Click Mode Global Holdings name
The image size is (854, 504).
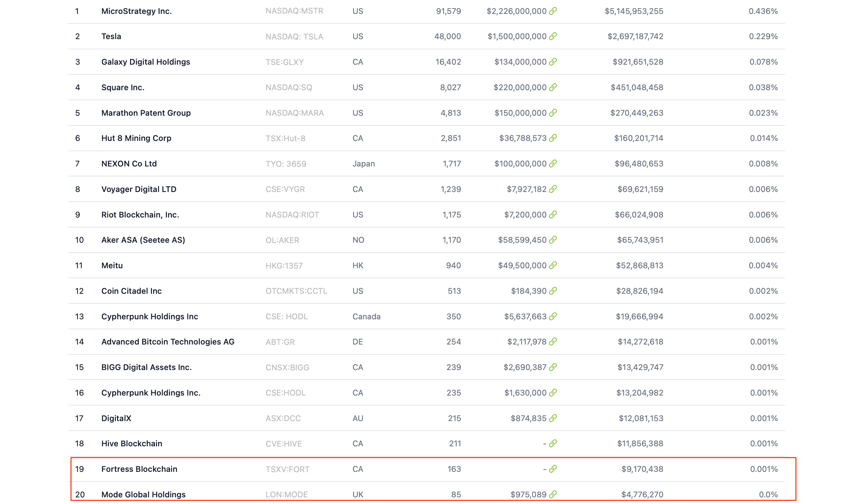point(143,494)
